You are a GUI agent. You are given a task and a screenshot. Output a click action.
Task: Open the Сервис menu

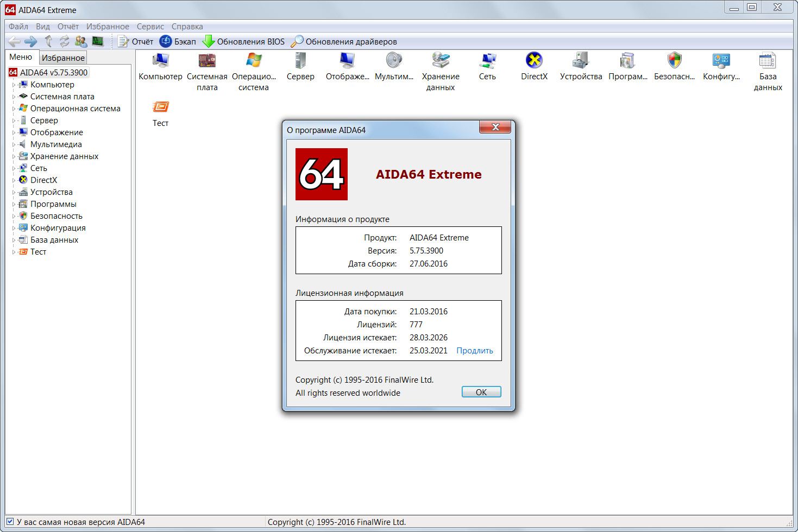(150, 27)
